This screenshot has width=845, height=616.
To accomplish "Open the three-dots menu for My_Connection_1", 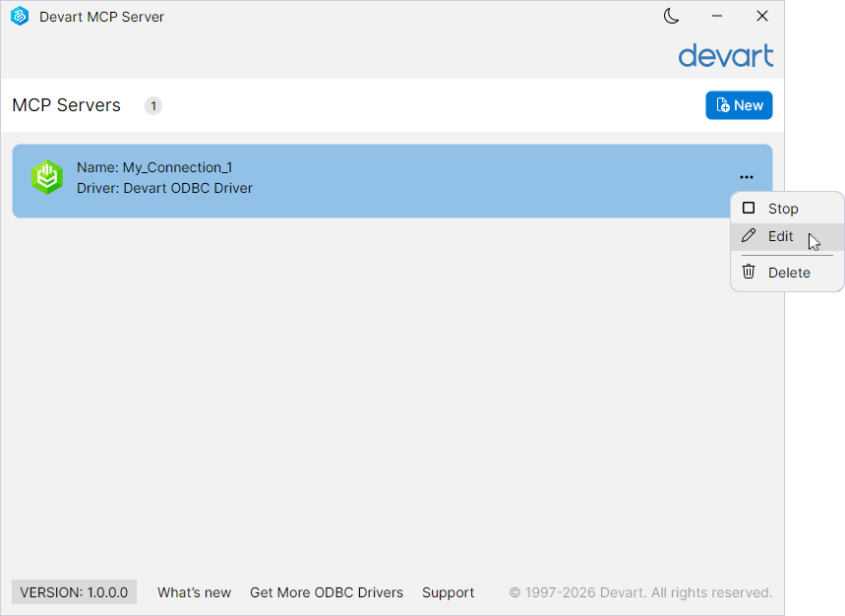I will 747,177.
